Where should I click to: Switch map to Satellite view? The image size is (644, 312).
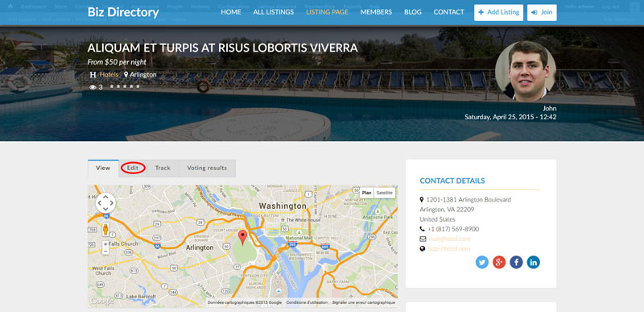385,193
